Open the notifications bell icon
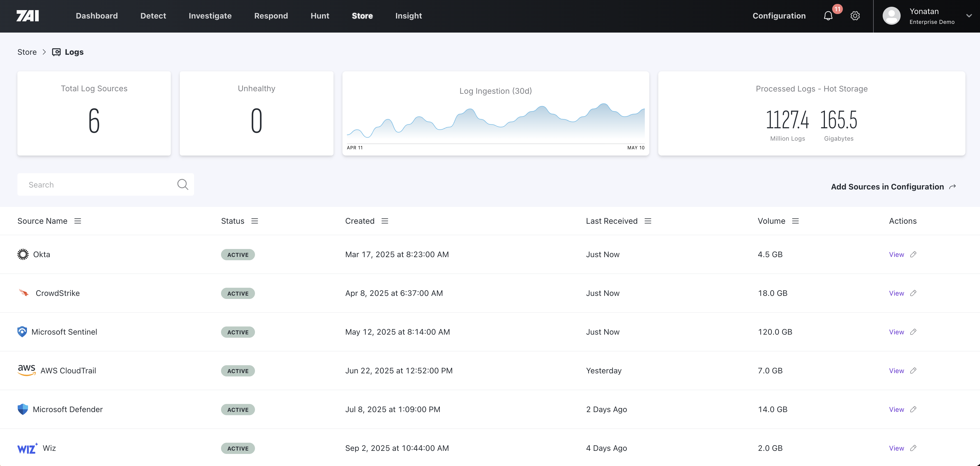The width and height of the screenshot is (980, 466). (828, 16)
